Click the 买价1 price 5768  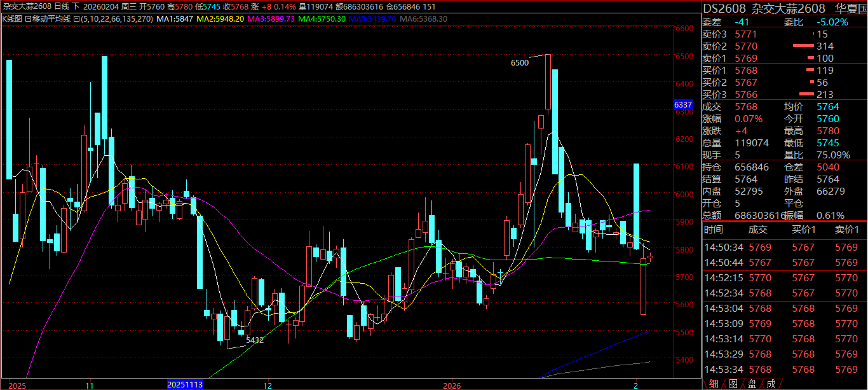746,70
